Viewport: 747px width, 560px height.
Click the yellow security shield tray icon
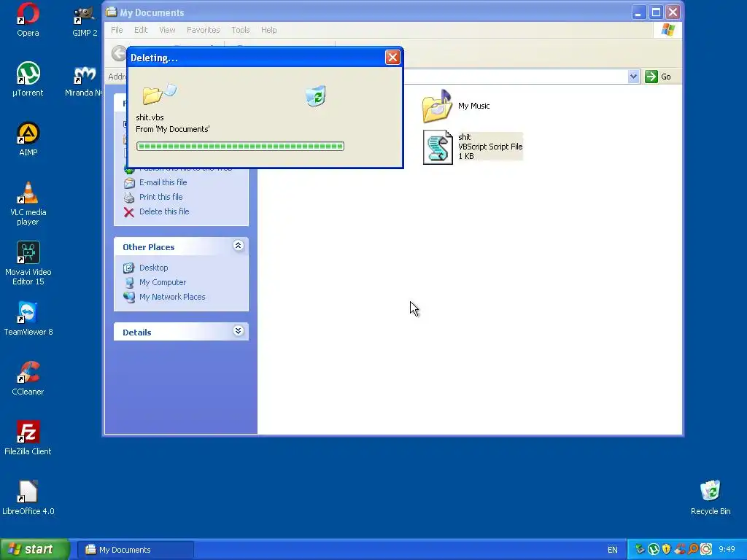[667, 550]
